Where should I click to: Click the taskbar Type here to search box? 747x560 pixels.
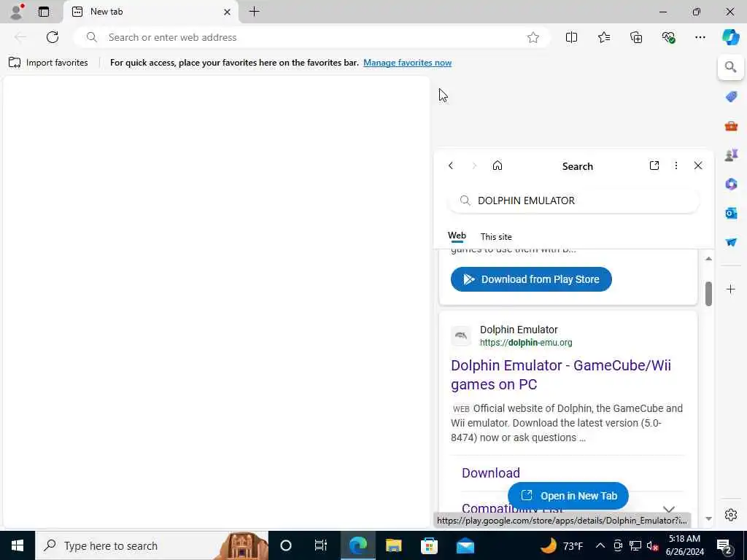pyautogui.click(x=152, y=545)
